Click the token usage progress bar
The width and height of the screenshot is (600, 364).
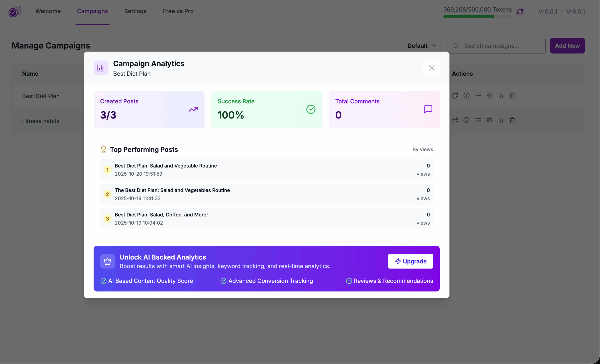pos(477,17)
